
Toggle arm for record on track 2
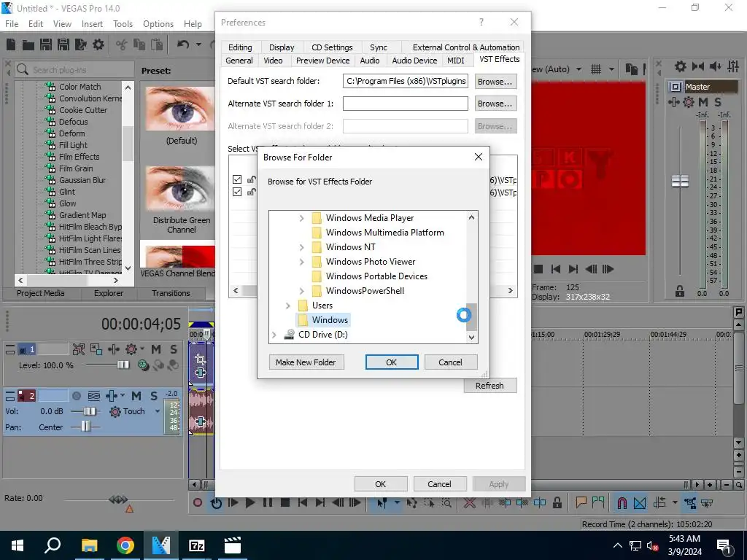click(76, 396)
